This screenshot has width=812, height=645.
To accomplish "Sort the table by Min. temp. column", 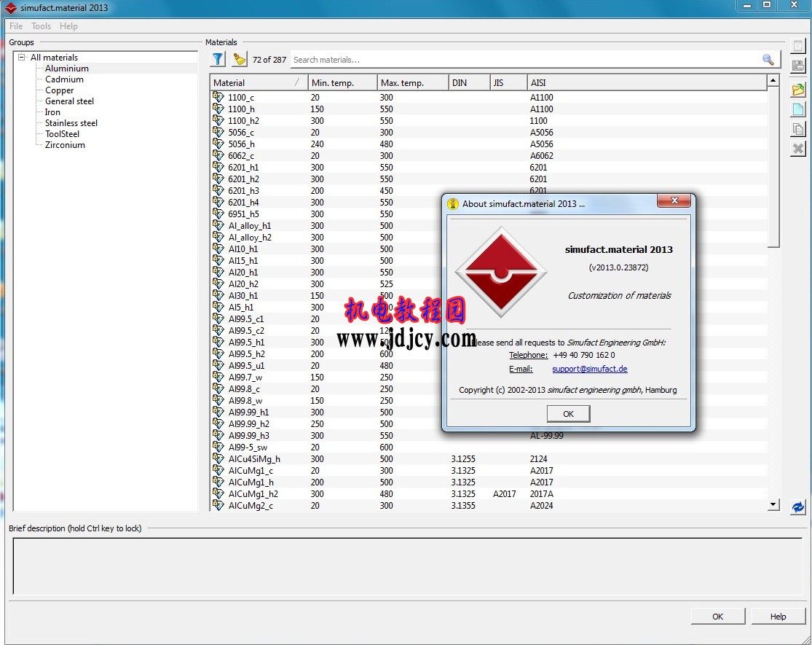I will (342, 82).
